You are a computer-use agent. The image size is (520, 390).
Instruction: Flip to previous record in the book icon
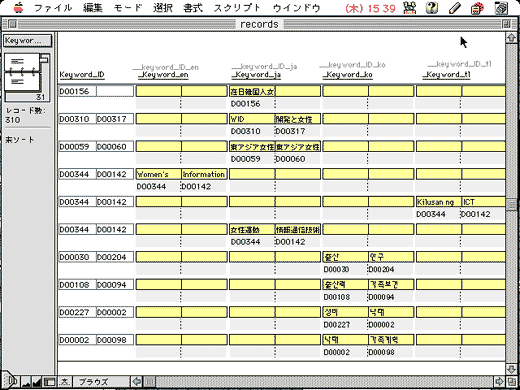tap(22, 62)
